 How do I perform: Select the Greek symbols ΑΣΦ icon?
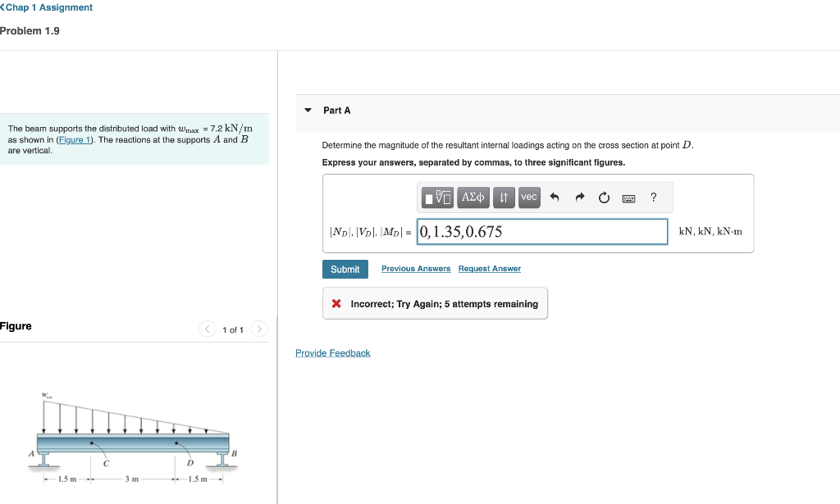tap(472, 197)
